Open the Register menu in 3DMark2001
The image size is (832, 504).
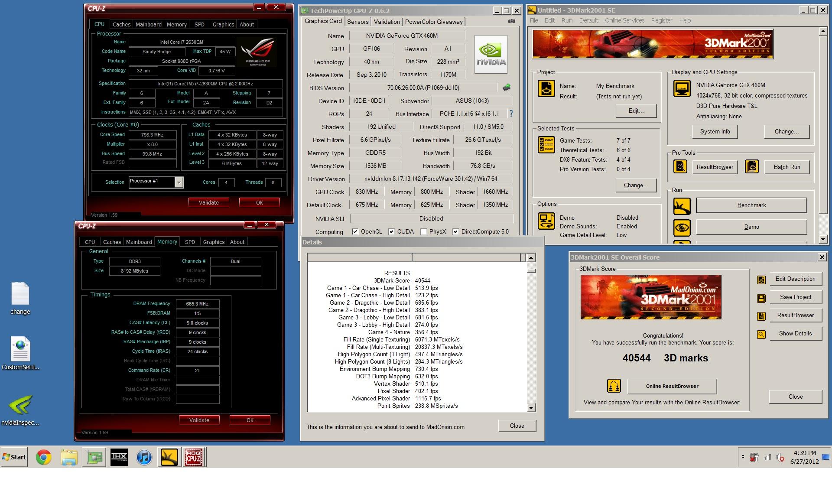662,20
